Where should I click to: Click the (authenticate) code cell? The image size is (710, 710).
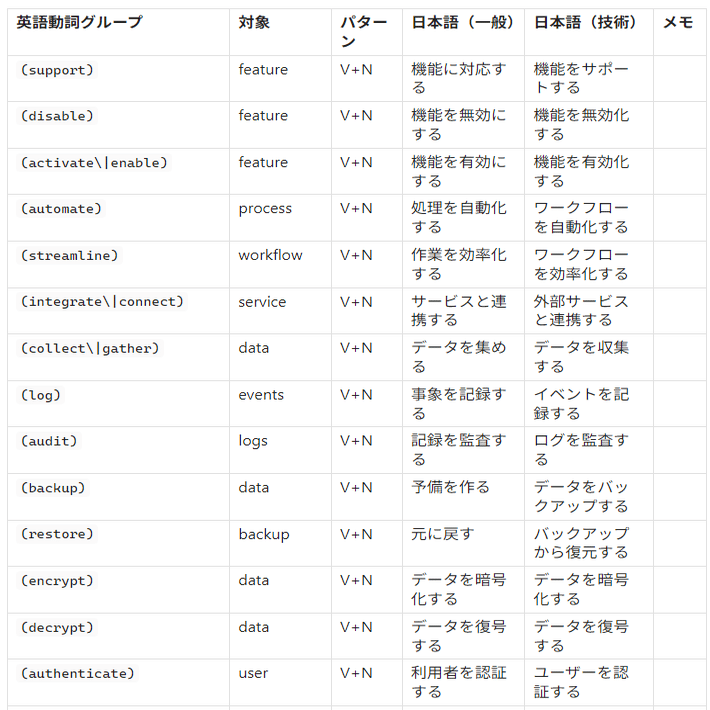coord(77,674)
